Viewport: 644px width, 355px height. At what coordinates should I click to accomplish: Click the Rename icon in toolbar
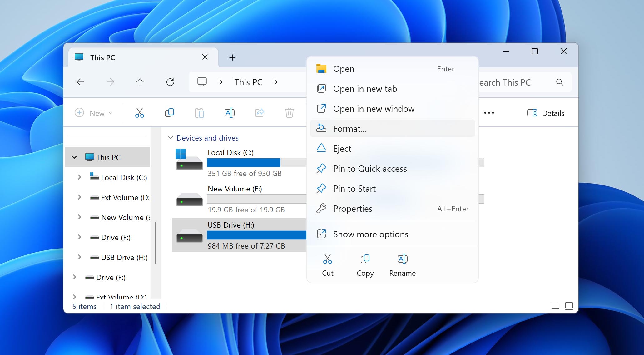229,113
